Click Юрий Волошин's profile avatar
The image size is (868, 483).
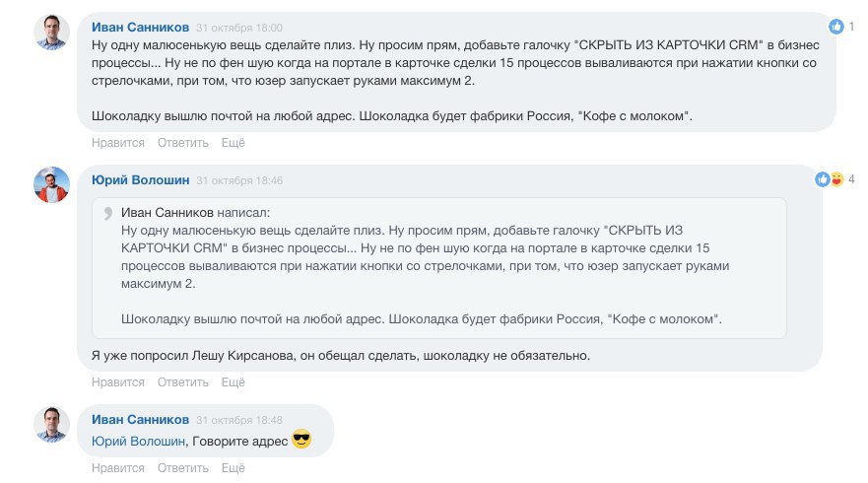[52, 184]
